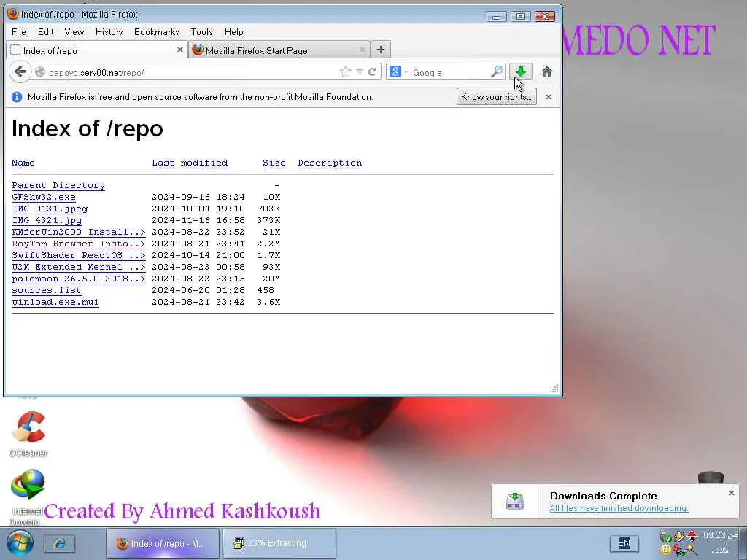Viewport: 747px width, 560px height.
Task: Download W2K Extended Kernel link
Action: (x=79, y=267)
